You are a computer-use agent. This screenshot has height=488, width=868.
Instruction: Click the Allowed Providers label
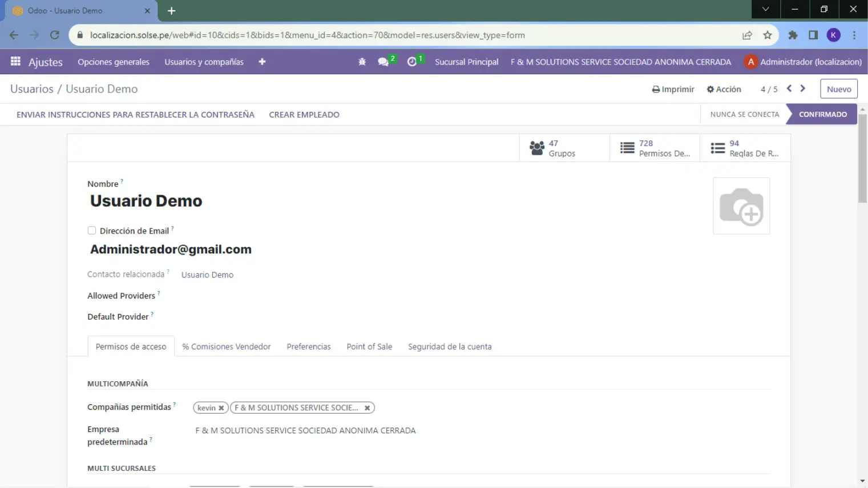click(121, 296)
